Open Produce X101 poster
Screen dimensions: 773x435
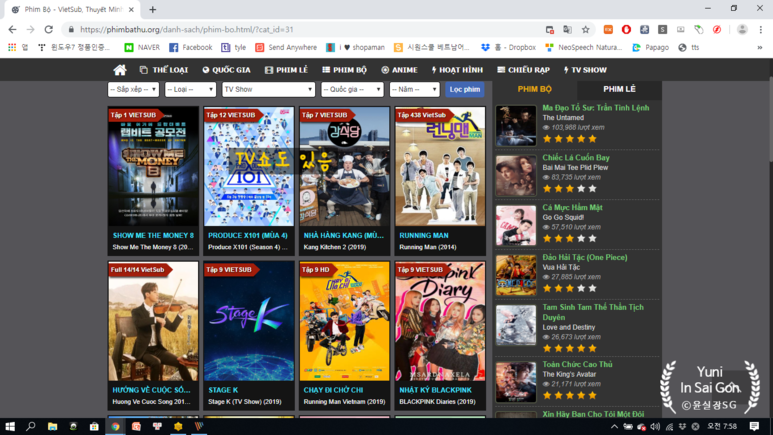249,167
